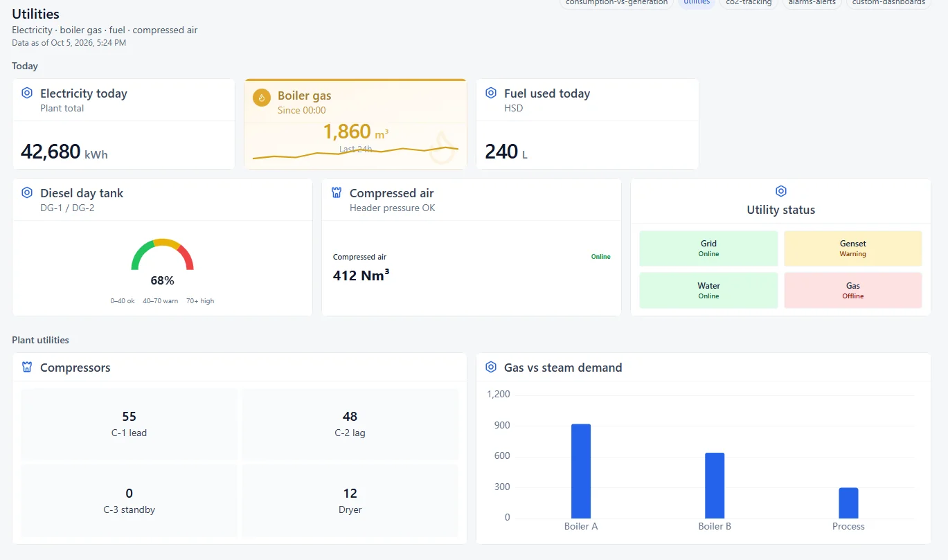Click the Diesel day tank icon
948x560 pixels.
coord(27,192)
